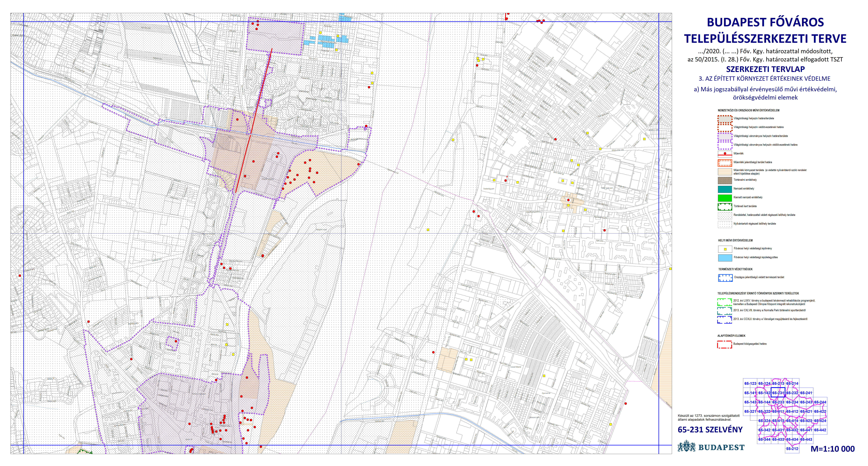
Task: Select tile 65-414 in the index map
Action: coord(792,421)
